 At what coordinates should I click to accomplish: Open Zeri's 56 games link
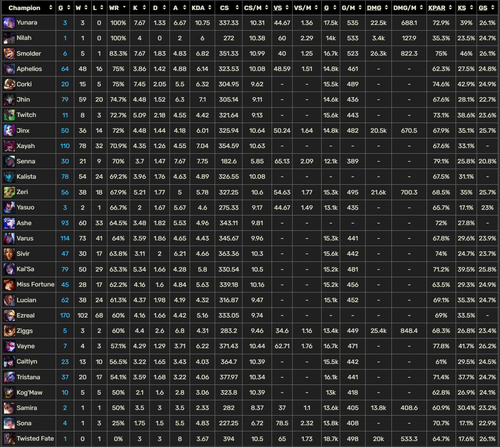click(x=65, y=192)
